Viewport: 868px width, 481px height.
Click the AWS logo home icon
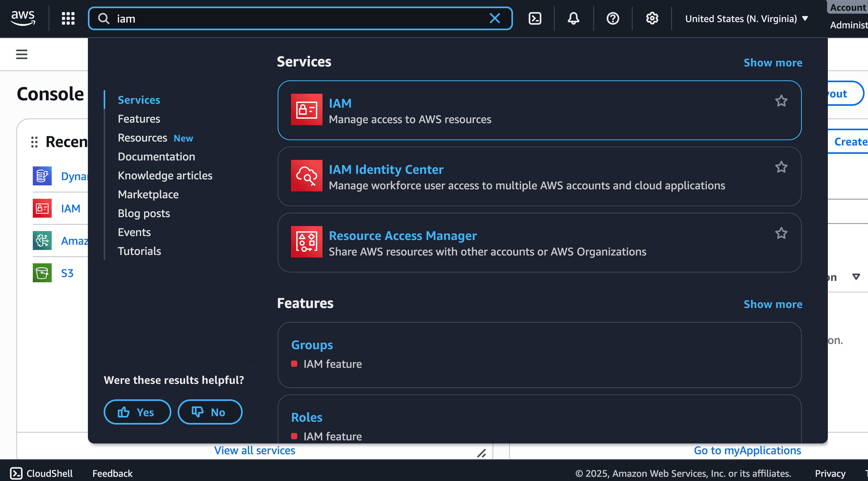[x=23, y=18]
